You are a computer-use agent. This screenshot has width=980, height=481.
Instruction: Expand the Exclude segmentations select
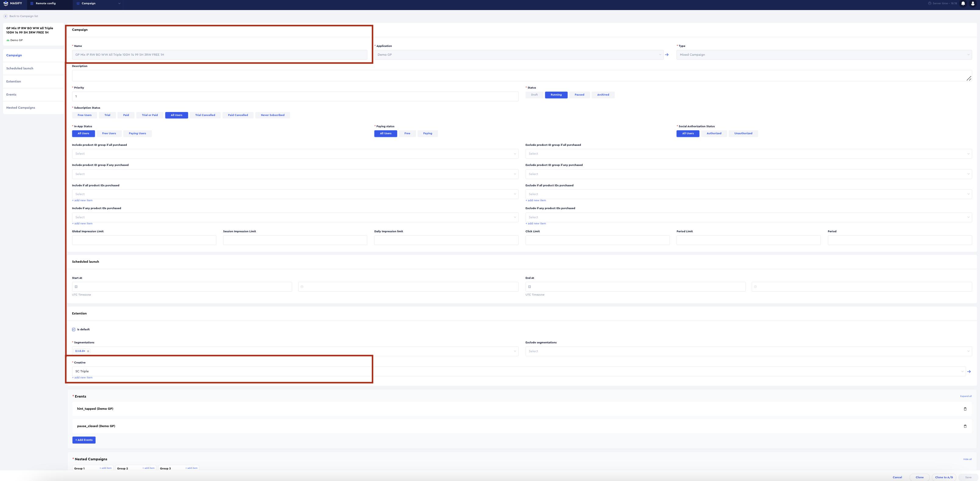[x=748, y=351]
